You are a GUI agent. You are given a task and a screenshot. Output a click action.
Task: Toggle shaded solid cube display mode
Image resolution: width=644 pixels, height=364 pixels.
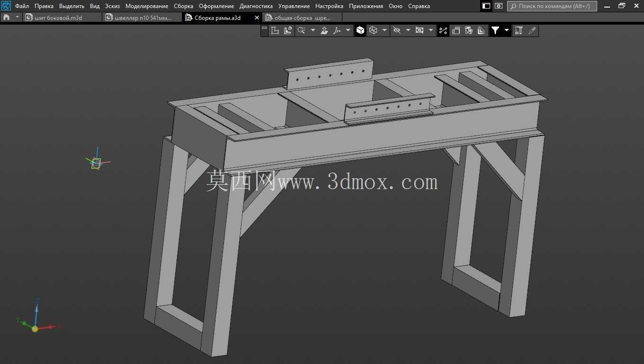coord(360,30)
